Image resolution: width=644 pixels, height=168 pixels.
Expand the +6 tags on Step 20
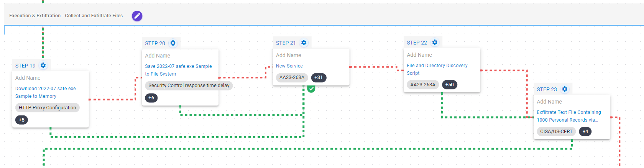click(x=151, y=98)
